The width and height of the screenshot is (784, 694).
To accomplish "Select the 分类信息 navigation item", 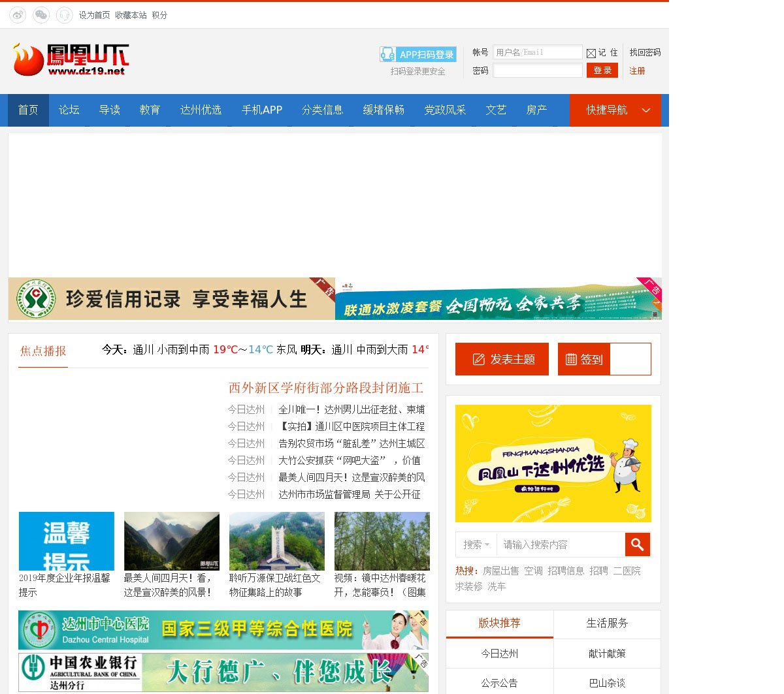I will point(322,110).
